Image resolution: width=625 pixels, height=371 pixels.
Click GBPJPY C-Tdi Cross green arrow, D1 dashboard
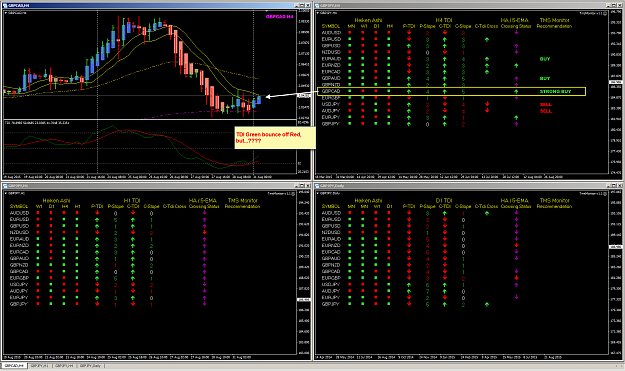[x=487, y=304]
